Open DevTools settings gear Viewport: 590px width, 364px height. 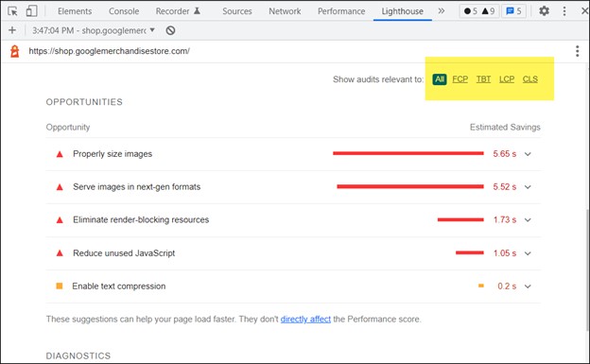[x=544, y=11]
